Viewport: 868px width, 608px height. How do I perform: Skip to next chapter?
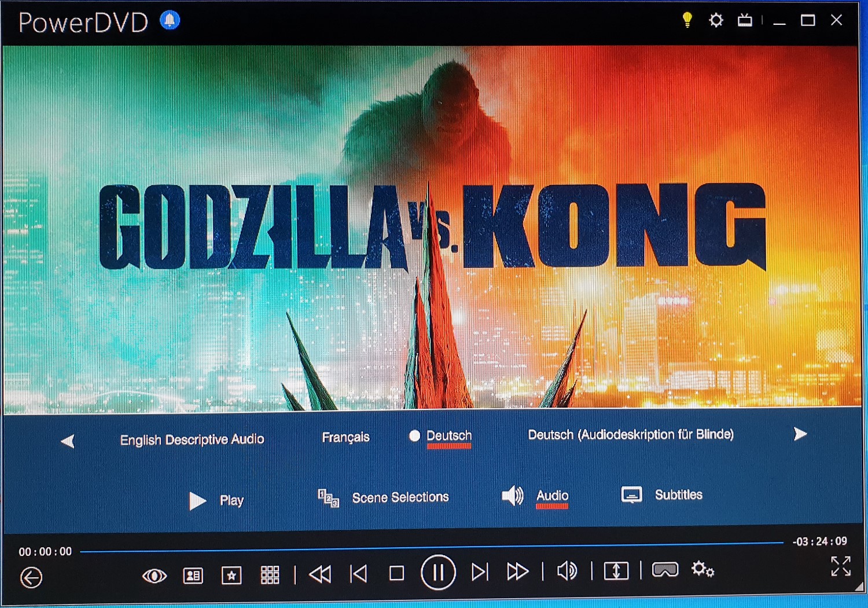pos(480,572)
